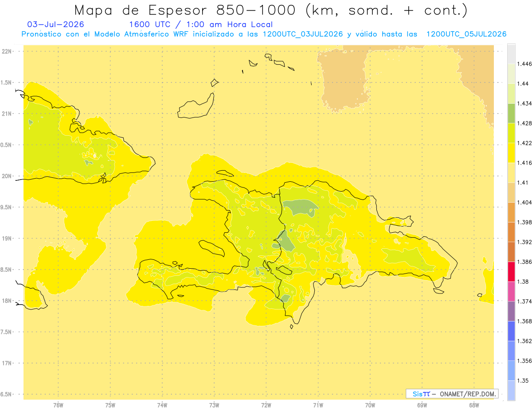
Task: Pick the orange legend swatch between 1.404 and 1.398
Action: (511, 212)
